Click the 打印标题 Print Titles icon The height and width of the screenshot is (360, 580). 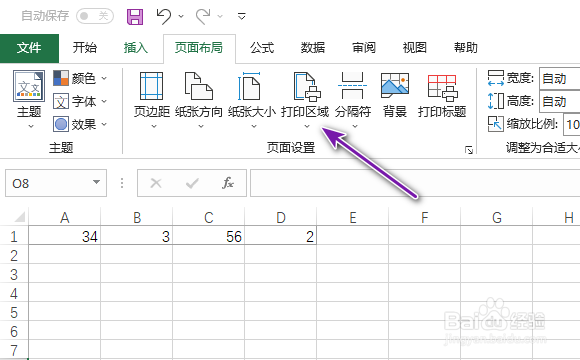click(442, 88)
